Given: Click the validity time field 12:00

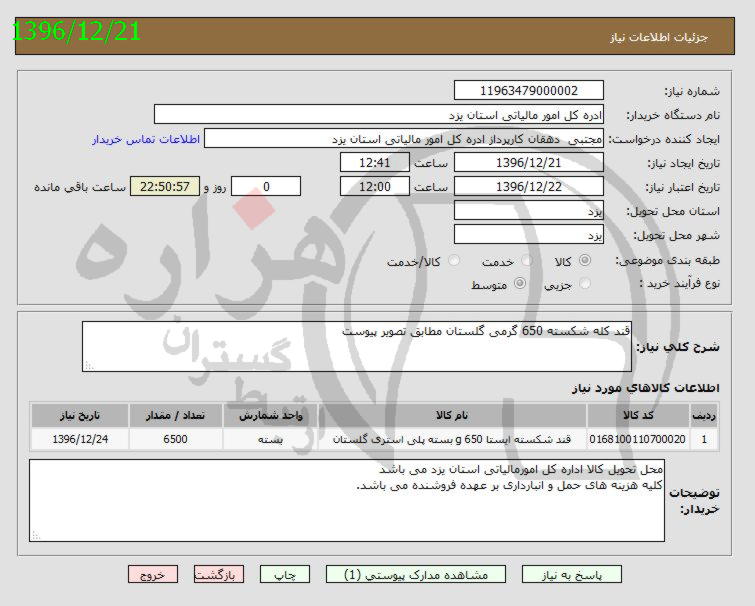Looking at the screenshot, I should point(375,186).
